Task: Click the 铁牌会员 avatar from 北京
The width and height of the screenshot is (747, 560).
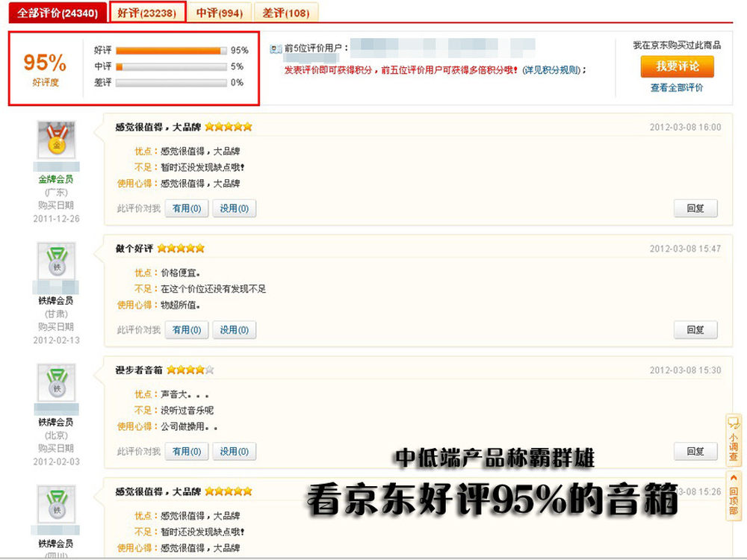Action: click(57, 382)
